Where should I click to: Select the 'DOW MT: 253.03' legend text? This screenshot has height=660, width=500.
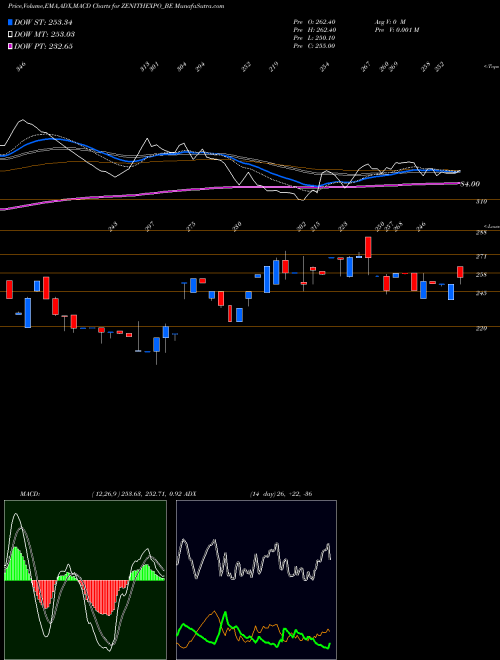tap(44, 34)
